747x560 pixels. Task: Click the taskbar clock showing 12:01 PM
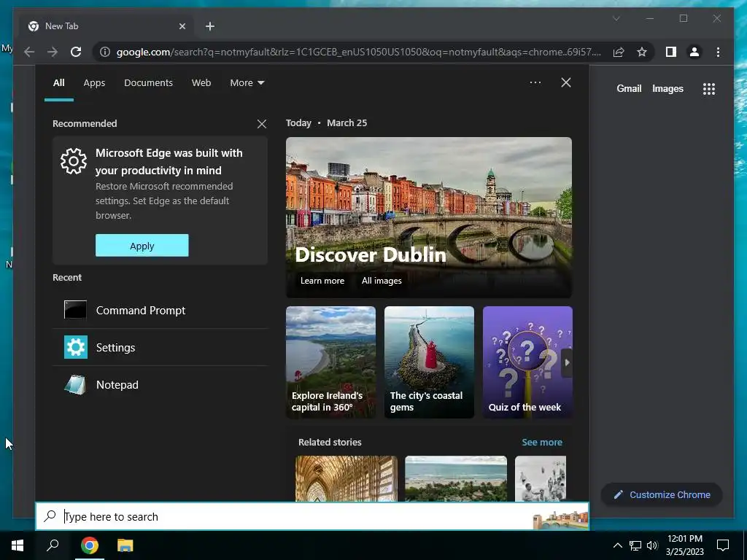click(x=684, y=545)
